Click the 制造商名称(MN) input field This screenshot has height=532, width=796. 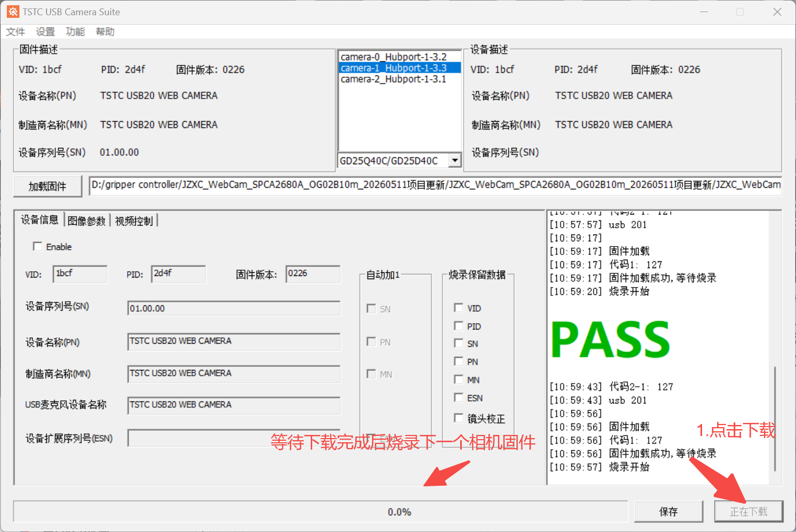click(x=234, y=374)
